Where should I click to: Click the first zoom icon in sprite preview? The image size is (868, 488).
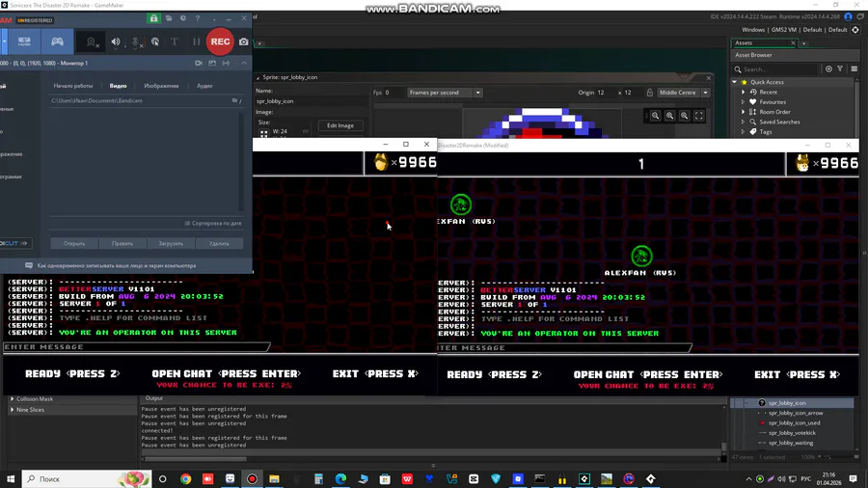(x=655, y=116)
